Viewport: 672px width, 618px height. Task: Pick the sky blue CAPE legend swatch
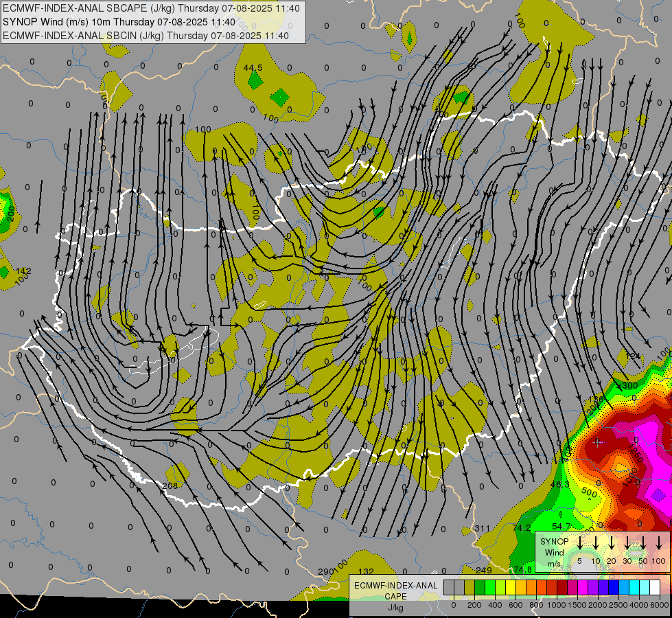(625, 587)
